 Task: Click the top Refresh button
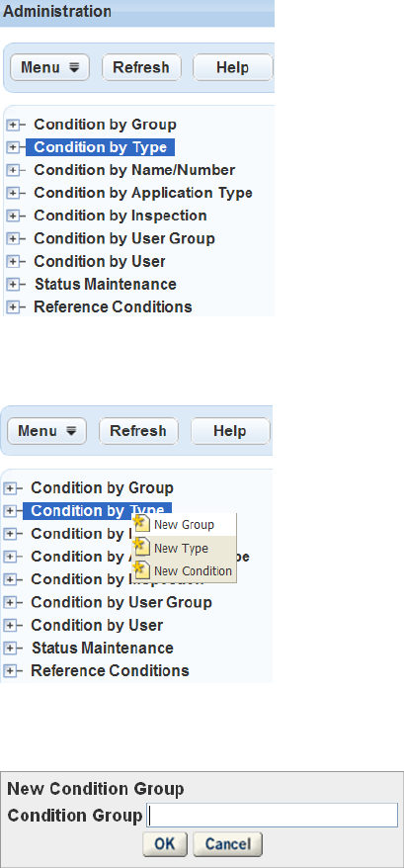coord(141,67)
